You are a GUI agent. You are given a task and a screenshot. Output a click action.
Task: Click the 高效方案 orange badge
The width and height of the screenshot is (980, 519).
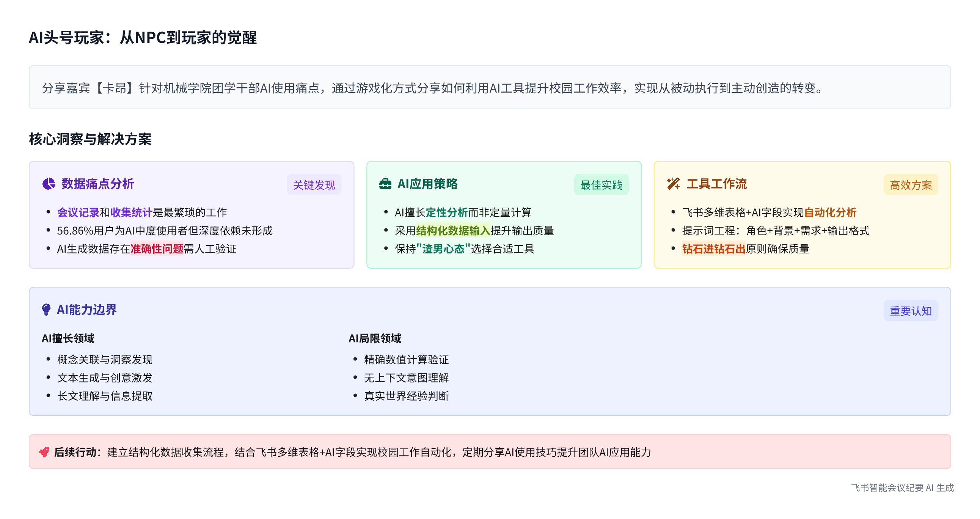point(910,185)
